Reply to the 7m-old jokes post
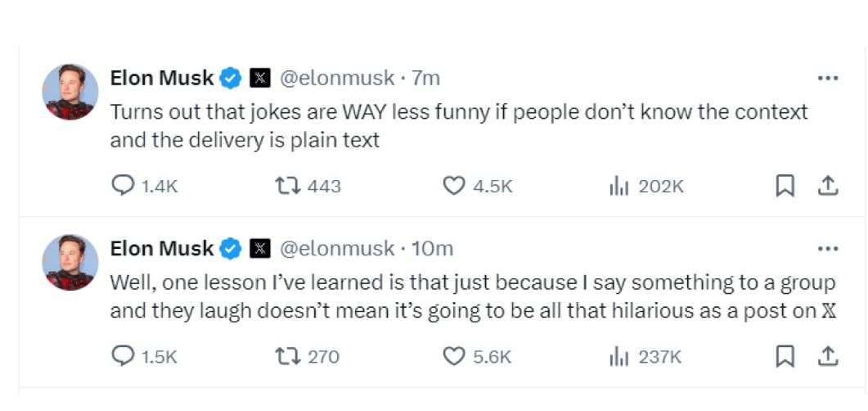Screen dimensions: 868x411 [x=123, y=187]
